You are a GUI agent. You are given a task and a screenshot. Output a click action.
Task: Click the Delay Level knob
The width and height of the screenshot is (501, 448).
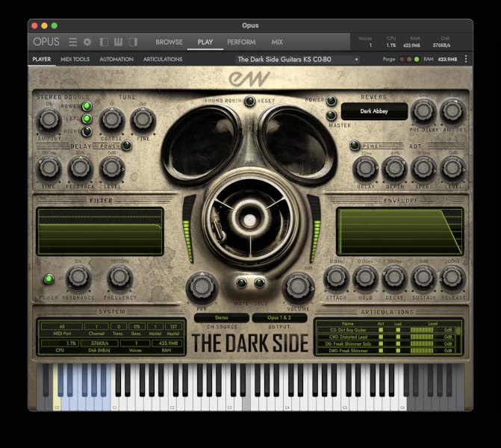tap(111, 169)
